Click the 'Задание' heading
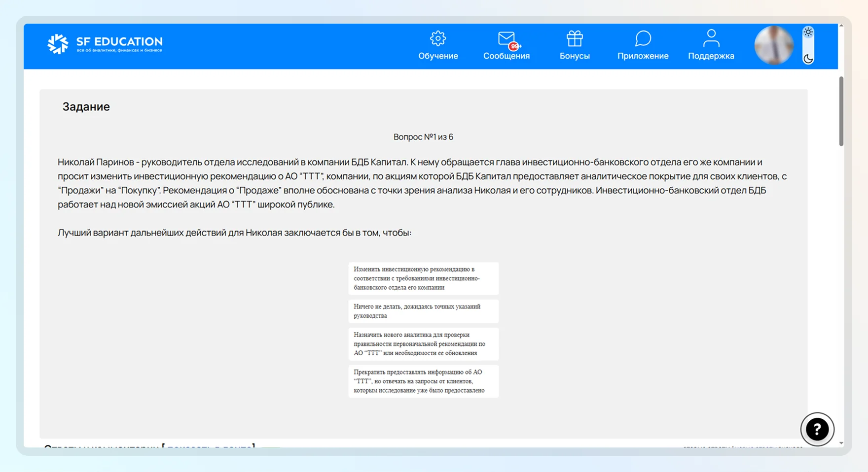Screen dimensions: 868x472 (x=86, y=106)
